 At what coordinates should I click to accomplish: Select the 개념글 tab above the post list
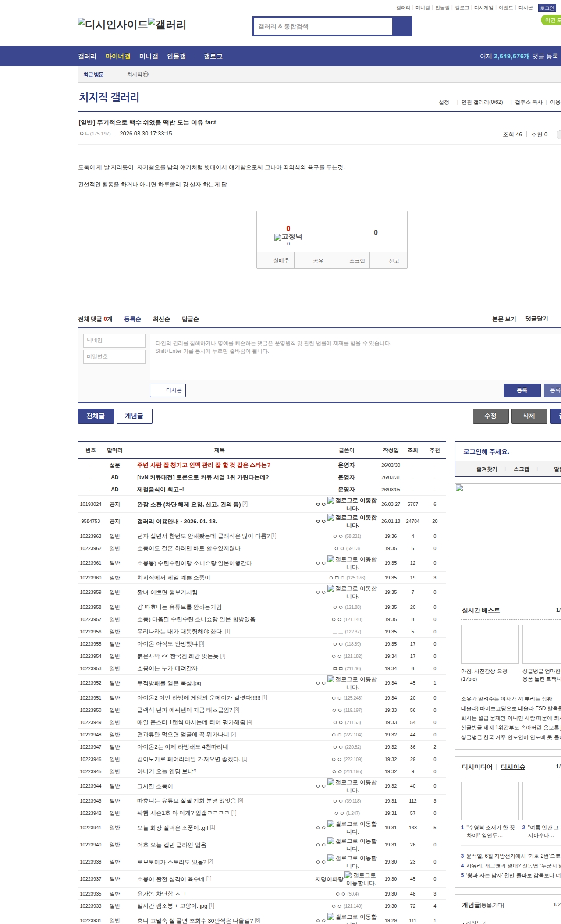[x=134, y=416]
